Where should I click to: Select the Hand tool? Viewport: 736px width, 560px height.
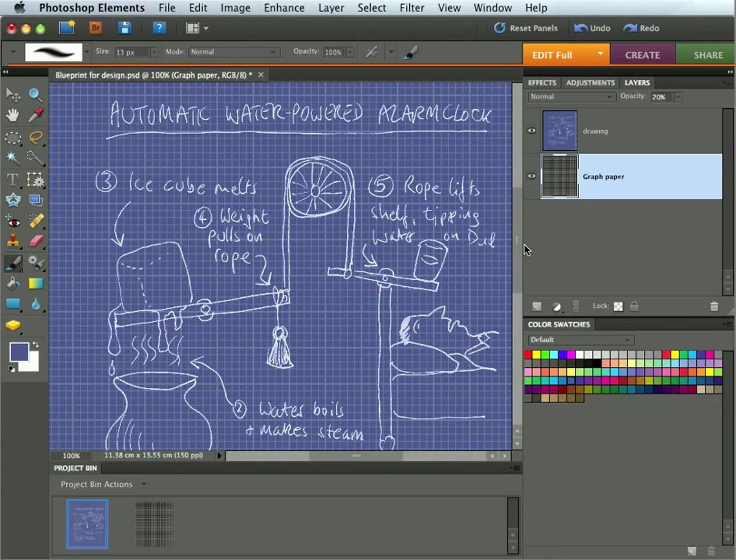pos(13,115)
